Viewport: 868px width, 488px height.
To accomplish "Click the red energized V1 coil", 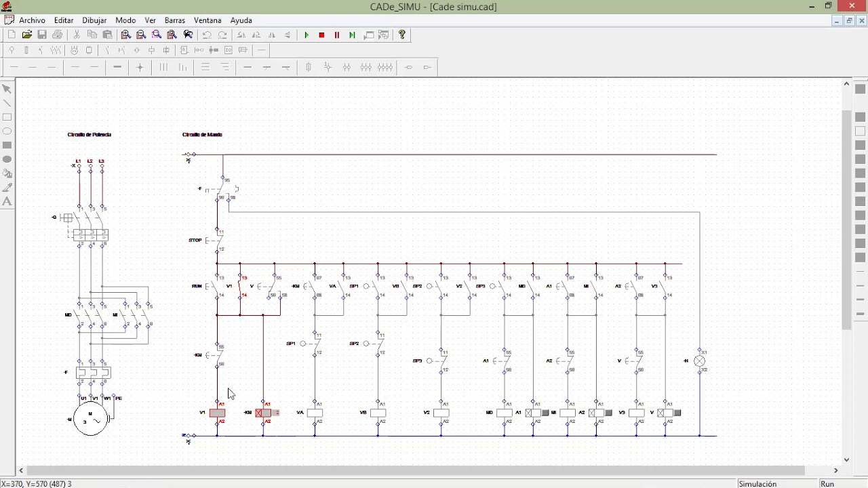I will click(217, 413).
